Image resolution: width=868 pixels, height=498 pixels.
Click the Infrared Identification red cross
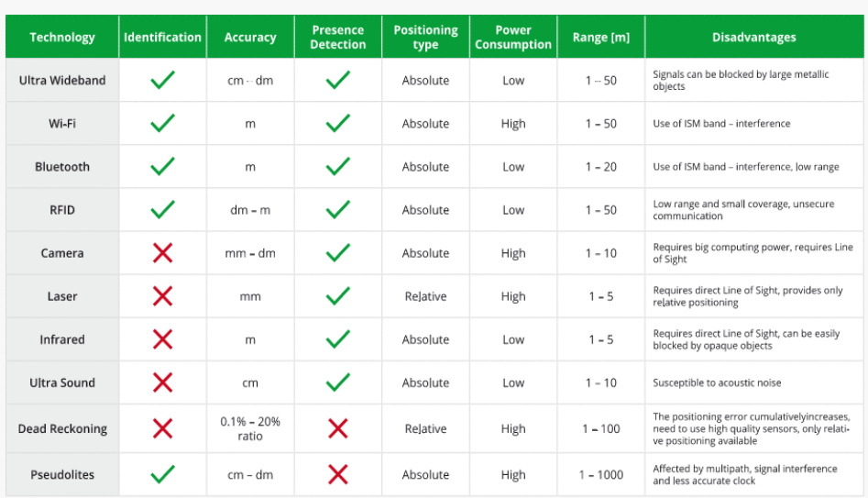[162, 339]
